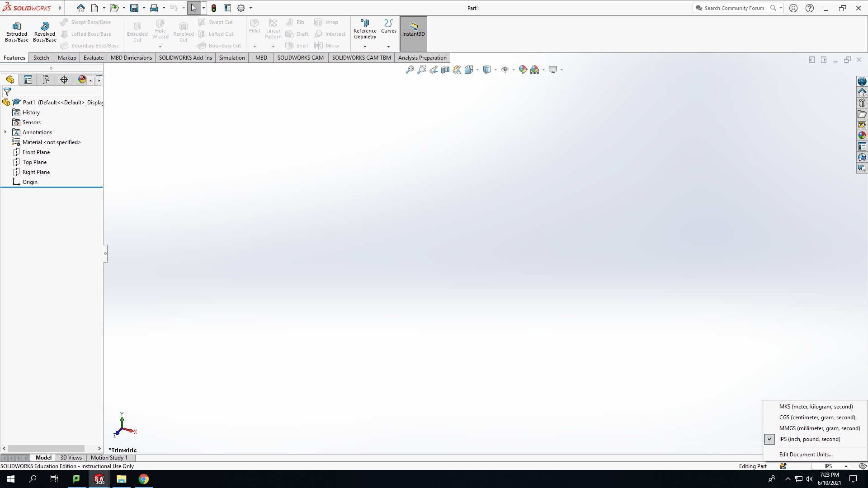
Task: Click the tree filter funnel icon
Action: 7,92
